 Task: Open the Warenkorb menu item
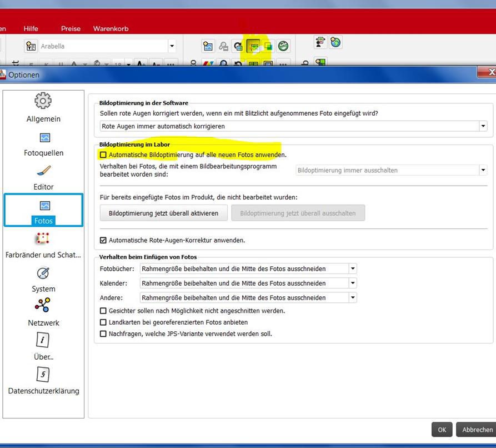tap(111, 29)
